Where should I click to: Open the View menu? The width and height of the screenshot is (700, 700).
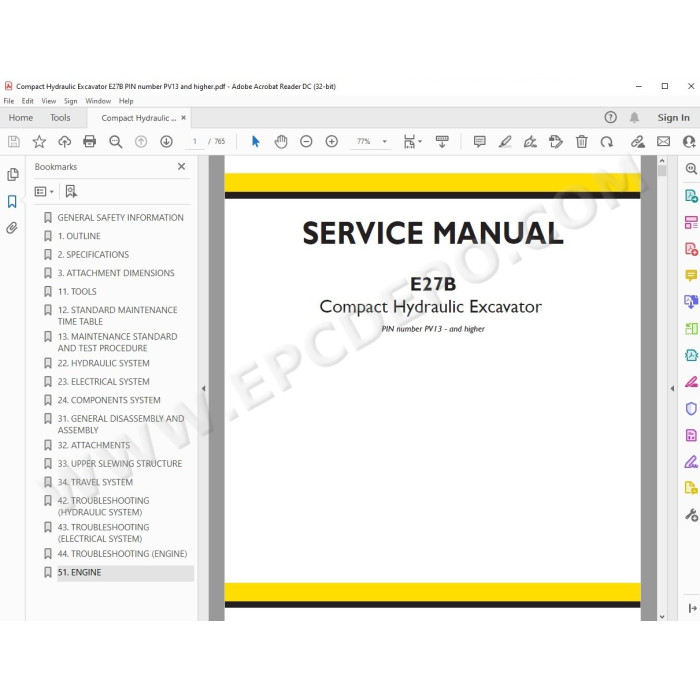pyautogui.click(x=49, y=101)
